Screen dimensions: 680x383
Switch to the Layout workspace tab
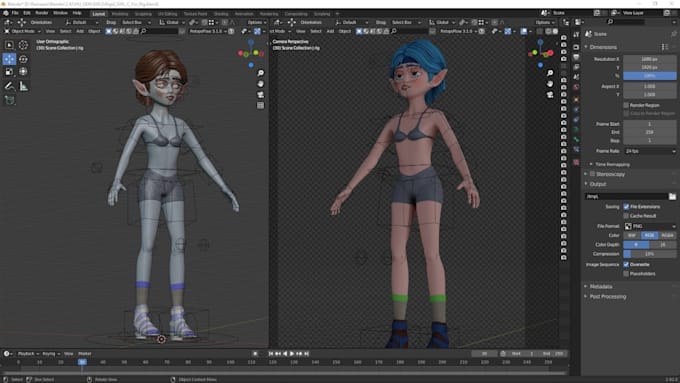click(x=99, y=14)
